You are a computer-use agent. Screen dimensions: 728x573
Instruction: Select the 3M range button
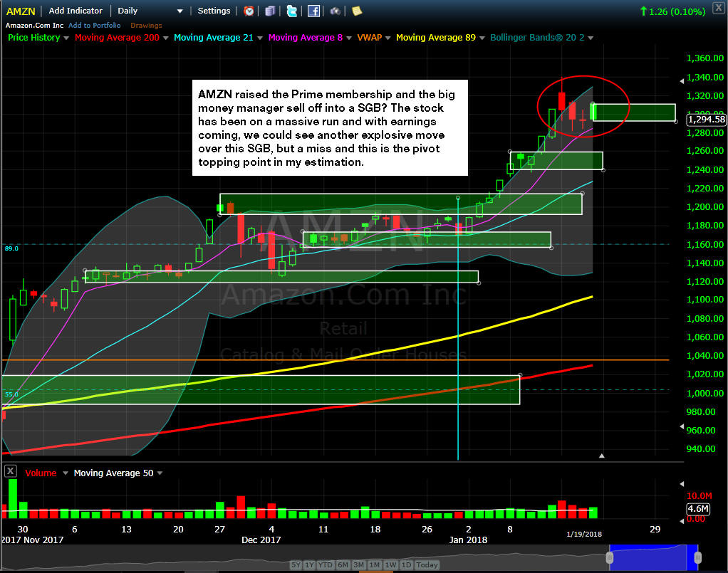[x=358, y=564]
